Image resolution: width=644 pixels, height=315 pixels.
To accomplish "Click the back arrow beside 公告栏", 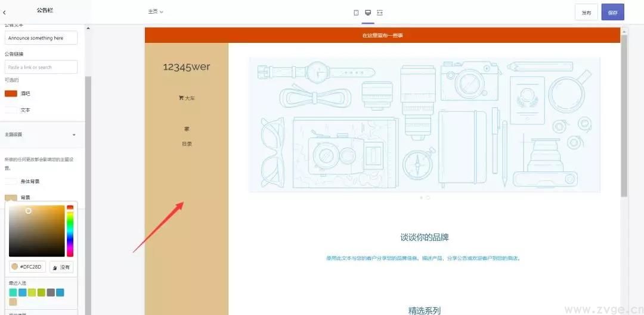I will pyautogui.click(x=5, y=11).
